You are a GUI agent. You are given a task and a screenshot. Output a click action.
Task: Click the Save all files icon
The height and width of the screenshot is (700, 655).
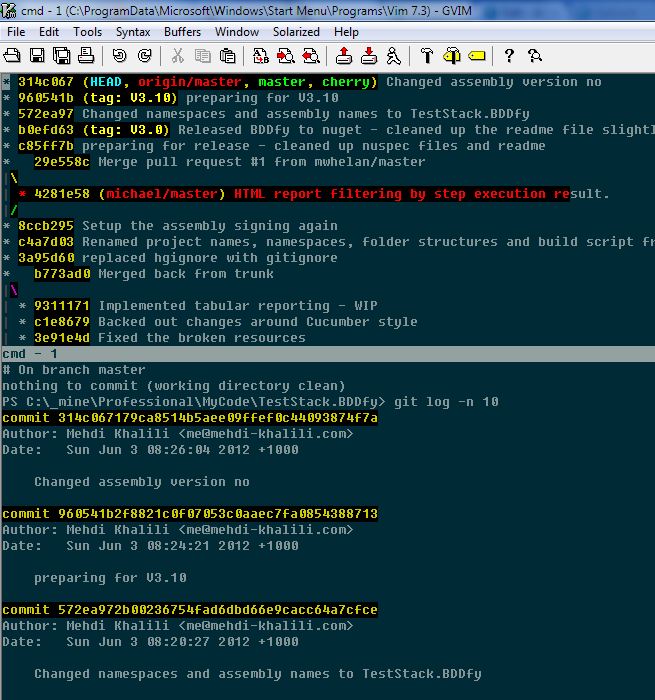[62, 56]
